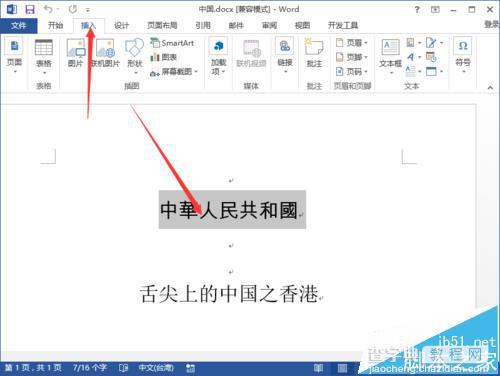Open the 页面布局 (Page Layout) tab
This screenshot has height=376, width=500.
coord(162,25)
